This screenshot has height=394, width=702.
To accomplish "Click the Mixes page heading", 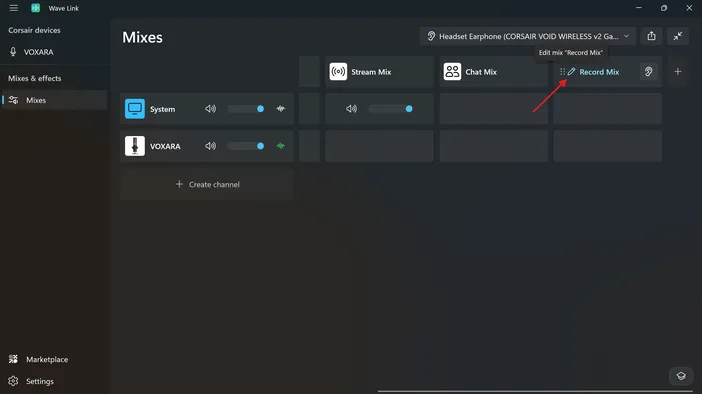I will coord(142,37).
